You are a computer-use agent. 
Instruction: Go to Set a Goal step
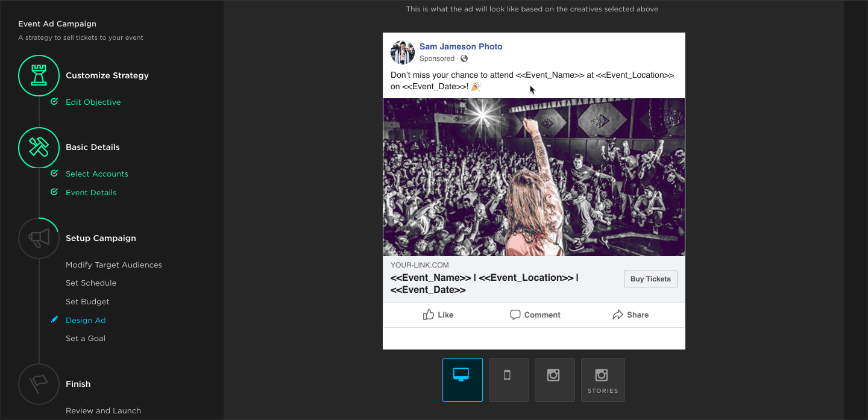click(x=86, y=338)
